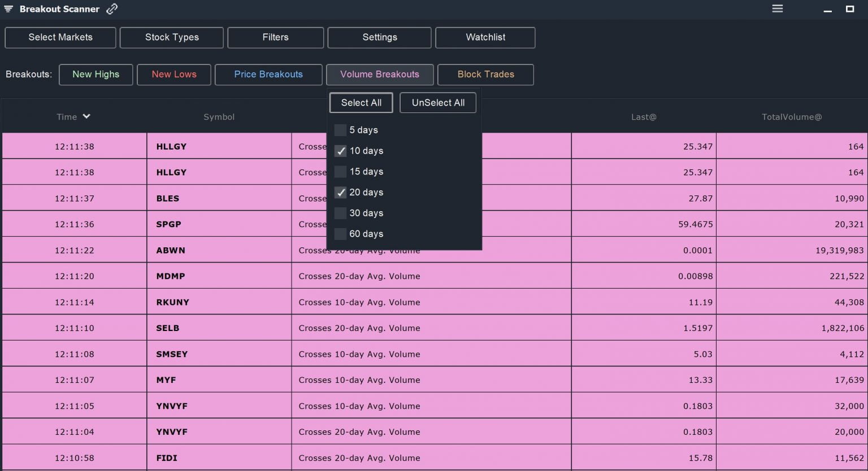Image resolution: width=868 pixels, height=471 pixels.
Task: Enable the 30 days option
Action: click(340, 213)
